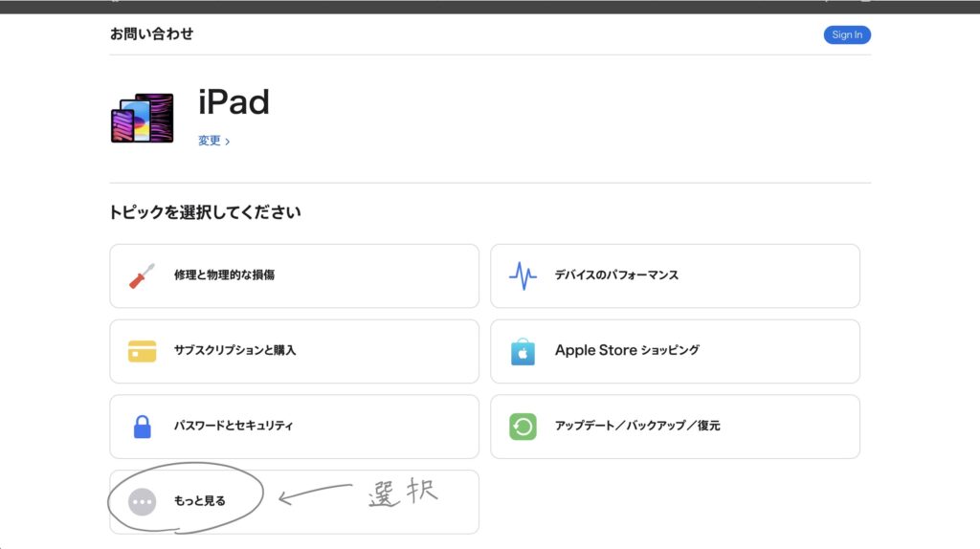
Task: Select the Apple Store ショッピング topic label
Action: pos(627,350)
